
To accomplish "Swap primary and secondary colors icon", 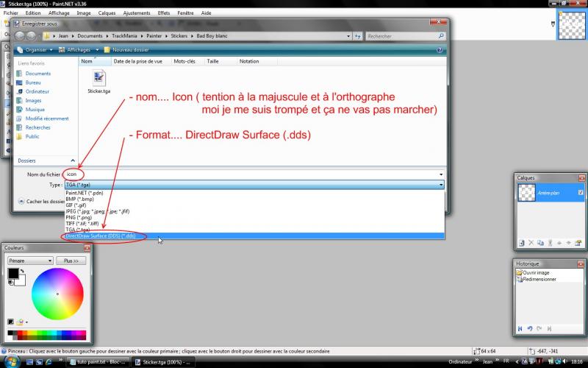I will [x=22, y=271].
